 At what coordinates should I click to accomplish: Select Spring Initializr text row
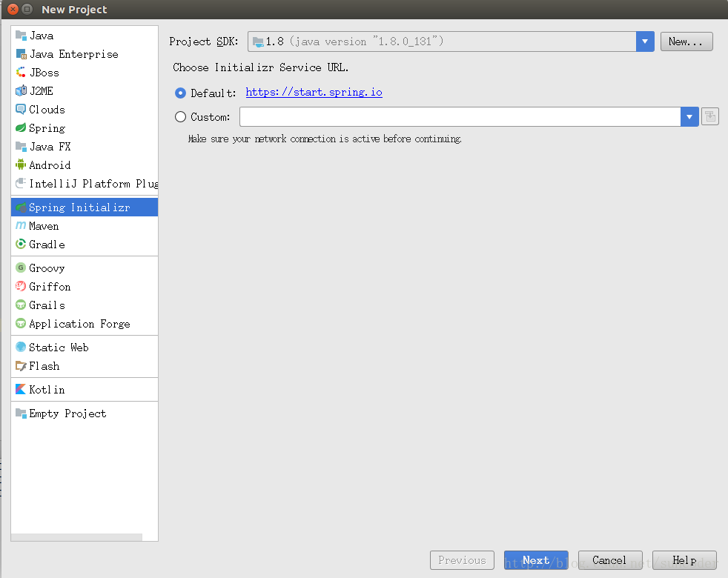point(85,207)
